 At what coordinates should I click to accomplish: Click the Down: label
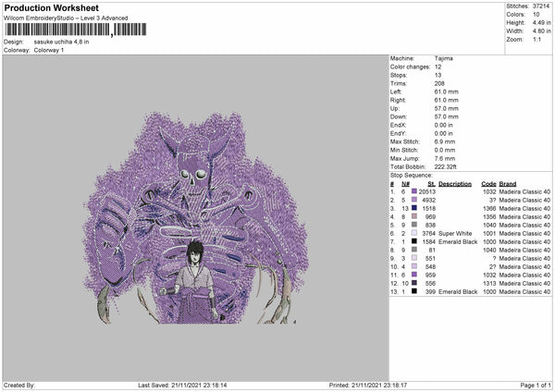point(398,116)
